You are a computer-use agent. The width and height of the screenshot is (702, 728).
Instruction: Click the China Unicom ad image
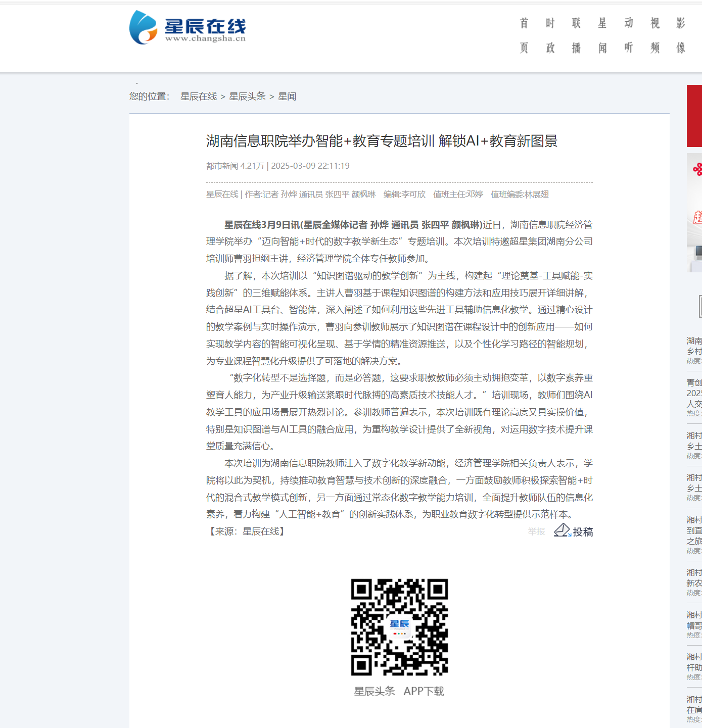(x=694, y=212)
